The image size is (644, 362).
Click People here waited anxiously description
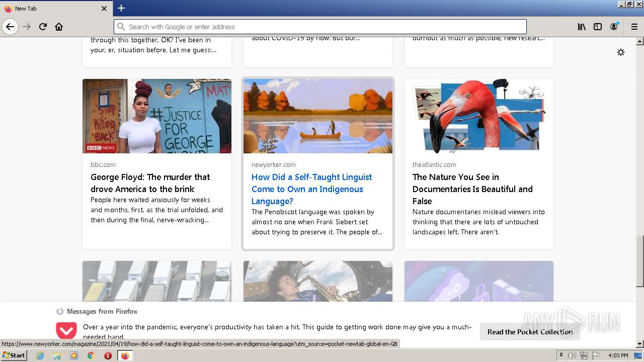point(156,210)
